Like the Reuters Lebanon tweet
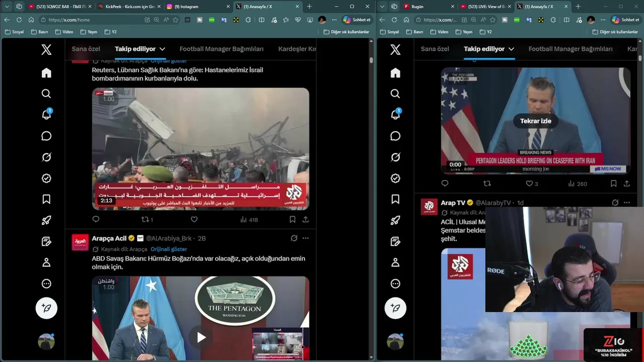 tap(194, 219)
